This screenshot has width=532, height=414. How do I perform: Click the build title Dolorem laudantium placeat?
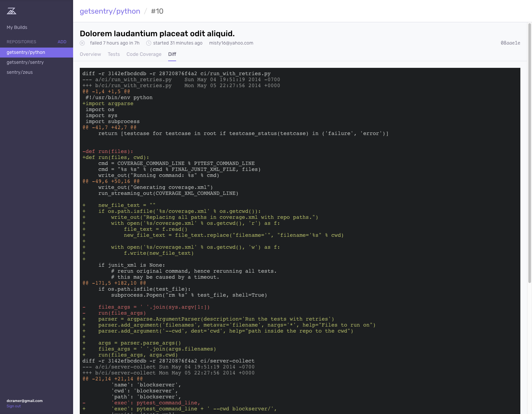pyautogui.click(x=157, y=34)
